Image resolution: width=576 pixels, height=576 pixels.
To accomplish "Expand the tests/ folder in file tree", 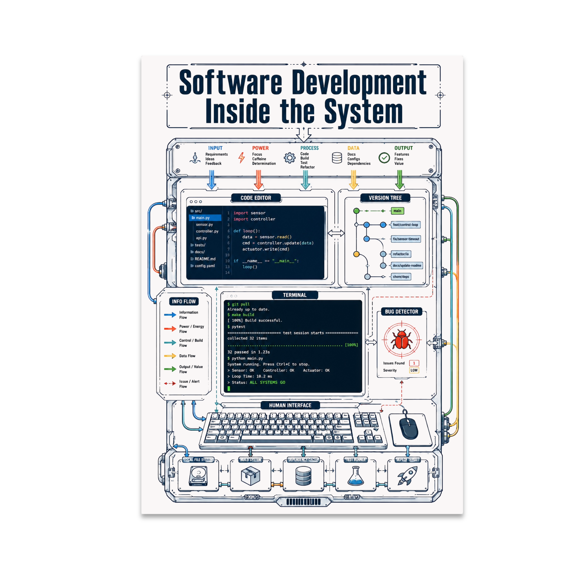I will click(x=198, y=245).
